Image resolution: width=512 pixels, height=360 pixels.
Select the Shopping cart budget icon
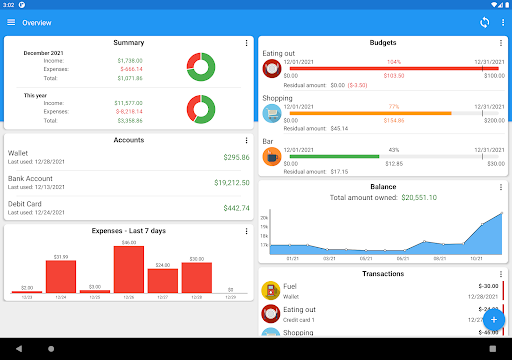tap(272, 113)
